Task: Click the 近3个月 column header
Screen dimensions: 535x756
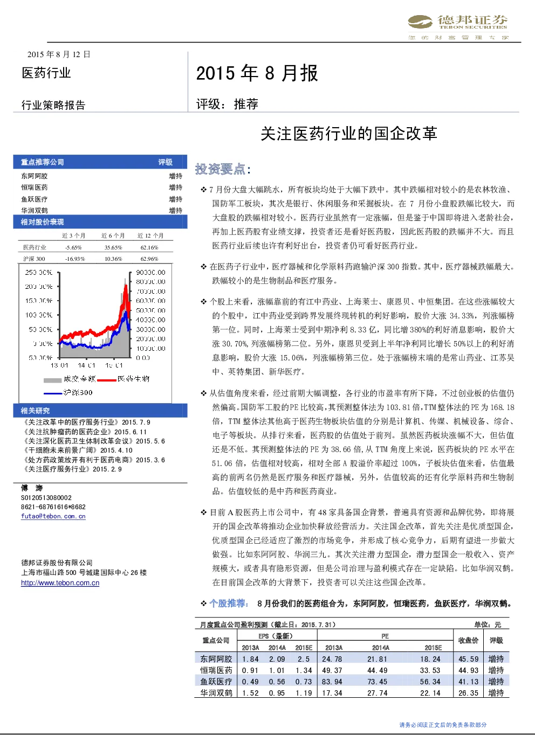Action: (73, 236)
